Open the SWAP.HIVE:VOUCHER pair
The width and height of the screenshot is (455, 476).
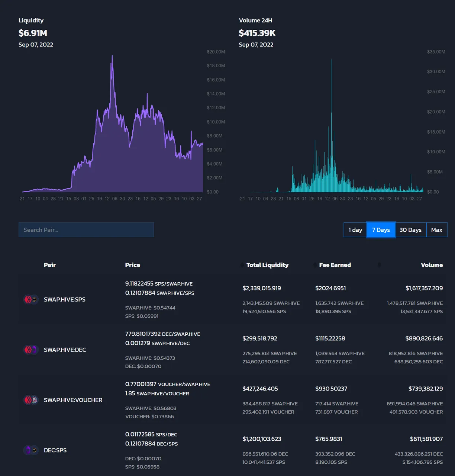(73, 400)
